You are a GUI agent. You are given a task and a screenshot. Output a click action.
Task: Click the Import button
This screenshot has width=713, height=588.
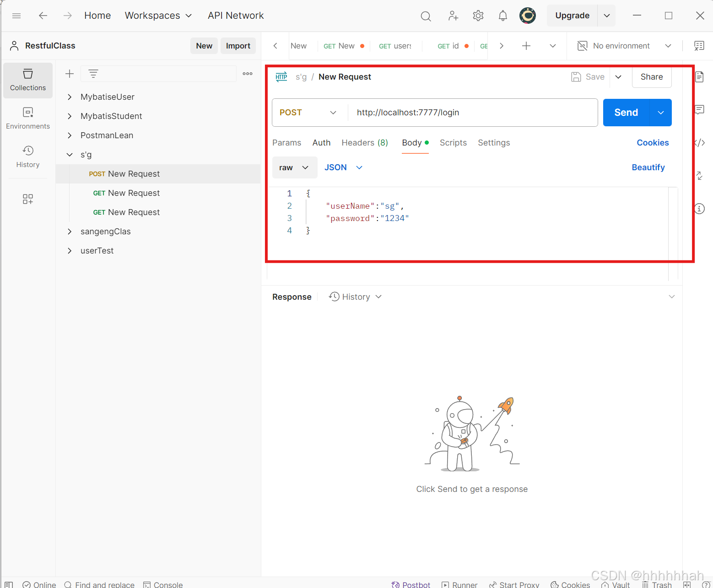[x=238, y=46]
